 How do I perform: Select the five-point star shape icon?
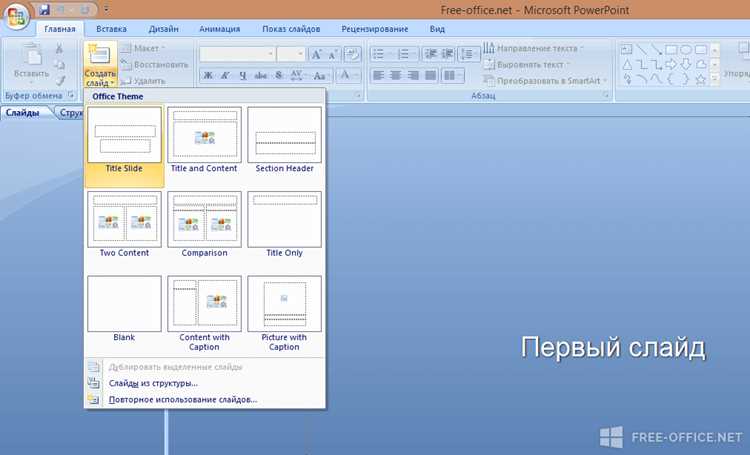click(x=701, y=79)
